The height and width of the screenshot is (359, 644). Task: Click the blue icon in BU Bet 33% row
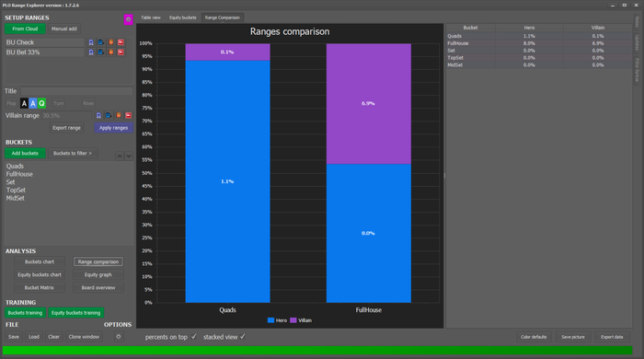(100, 52)
